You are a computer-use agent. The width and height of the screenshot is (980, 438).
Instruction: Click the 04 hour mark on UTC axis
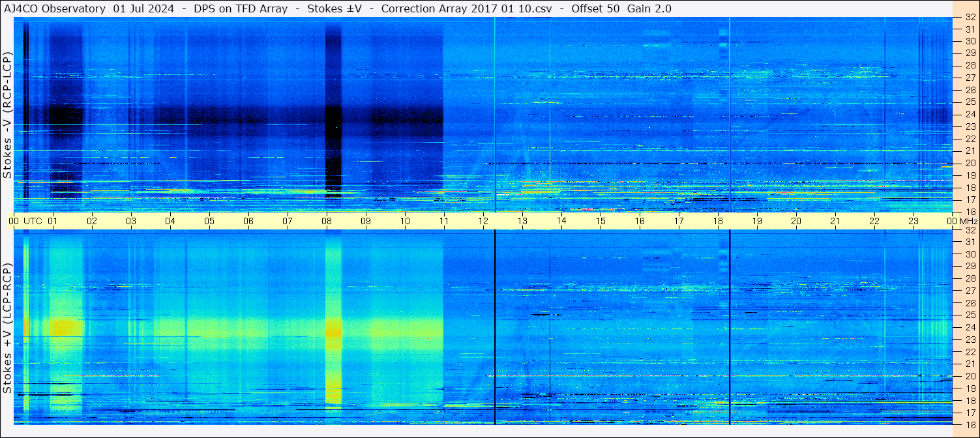170,221
